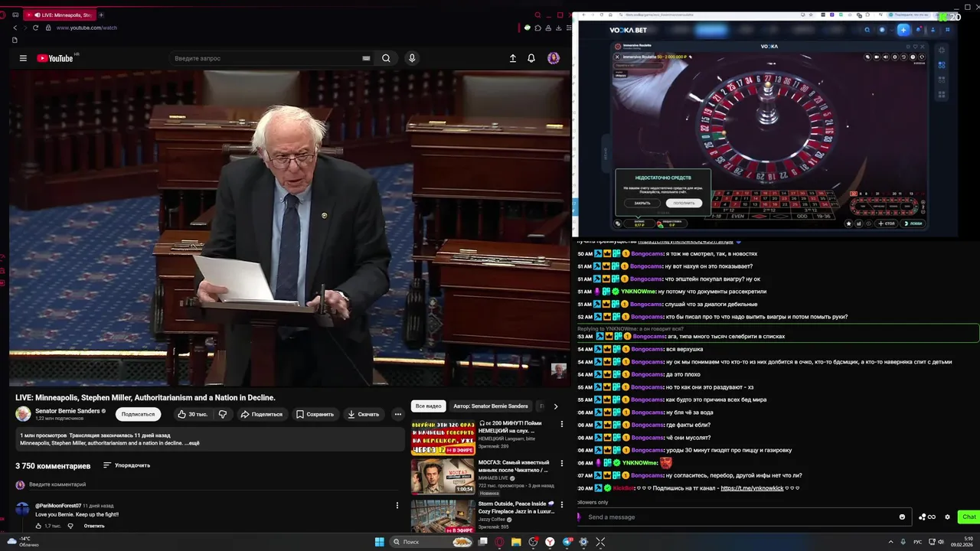Viewport: 980px width, 551px height.
Task: Reply to PariMoonForest07 with Ответить
Action: click(x=94, y=526)
